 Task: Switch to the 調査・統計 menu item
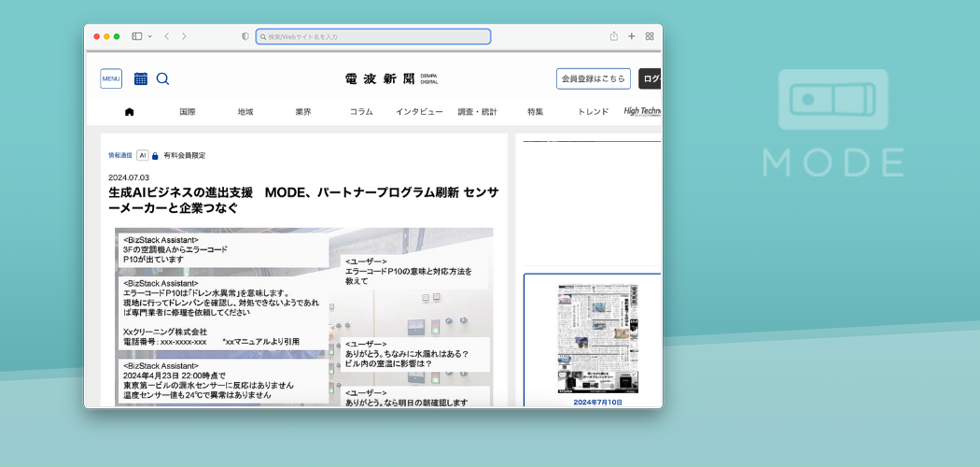click(477, 112)
